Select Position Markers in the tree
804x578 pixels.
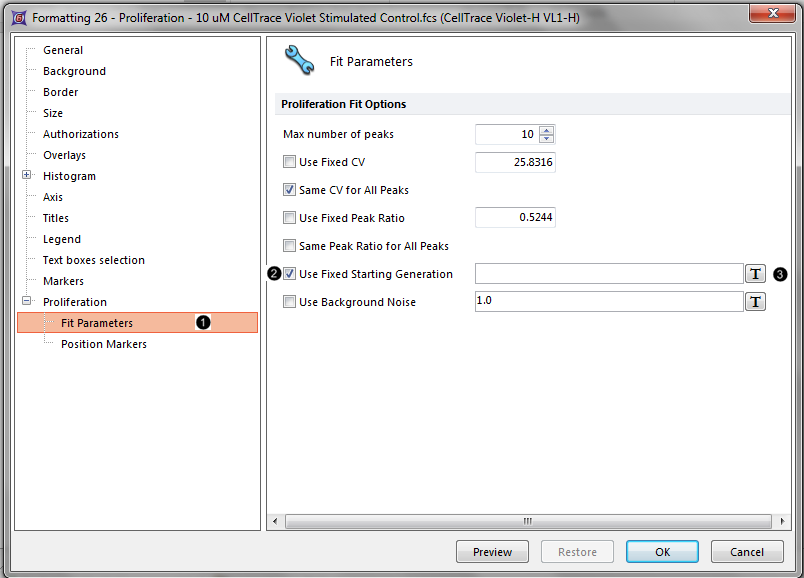[104, 344]
